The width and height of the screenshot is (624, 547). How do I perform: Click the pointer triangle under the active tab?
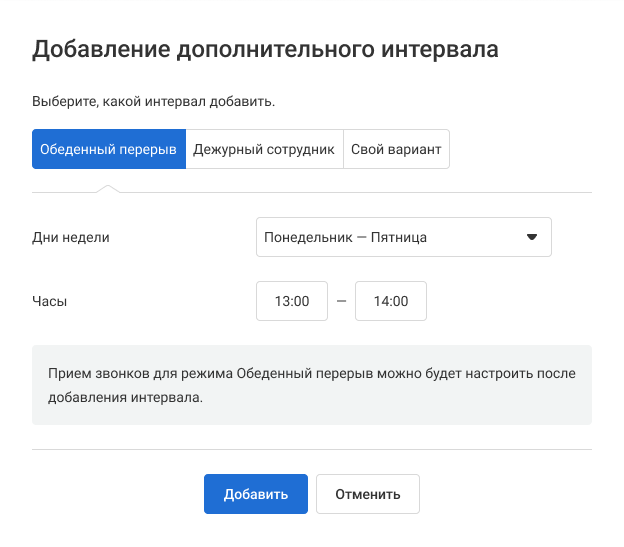click(x=108, y=187)
